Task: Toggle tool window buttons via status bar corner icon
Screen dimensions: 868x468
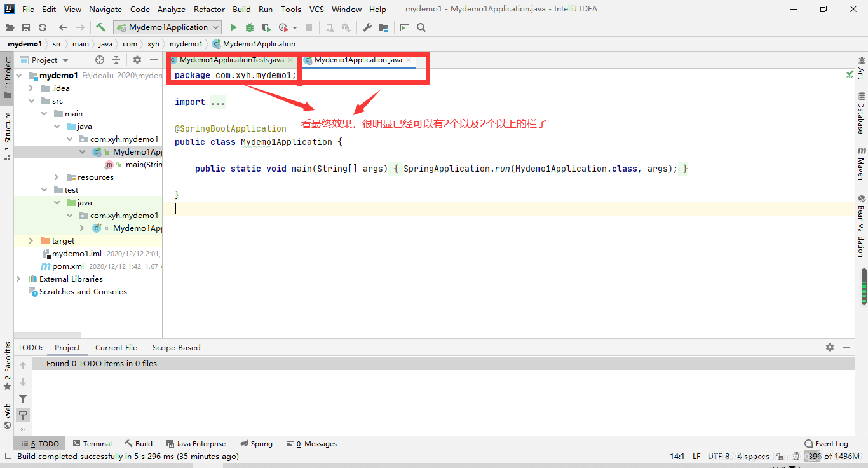Action: [8, 457]
